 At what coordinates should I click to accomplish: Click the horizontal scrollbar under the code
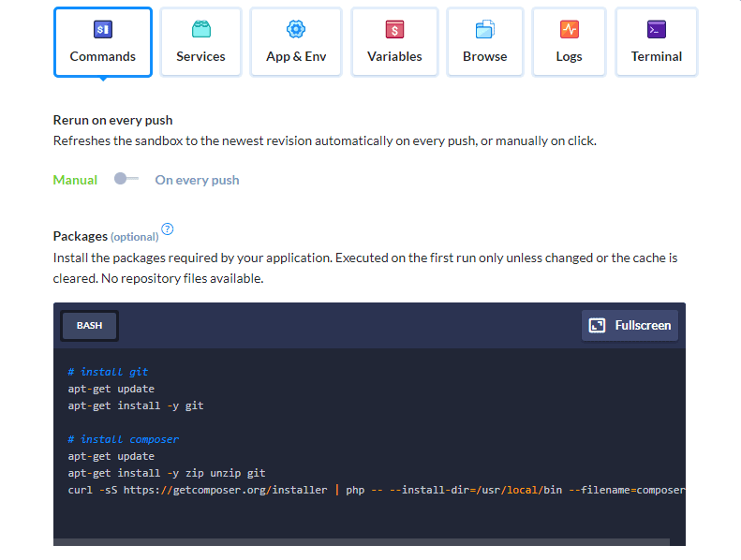(x=361, y=541)
